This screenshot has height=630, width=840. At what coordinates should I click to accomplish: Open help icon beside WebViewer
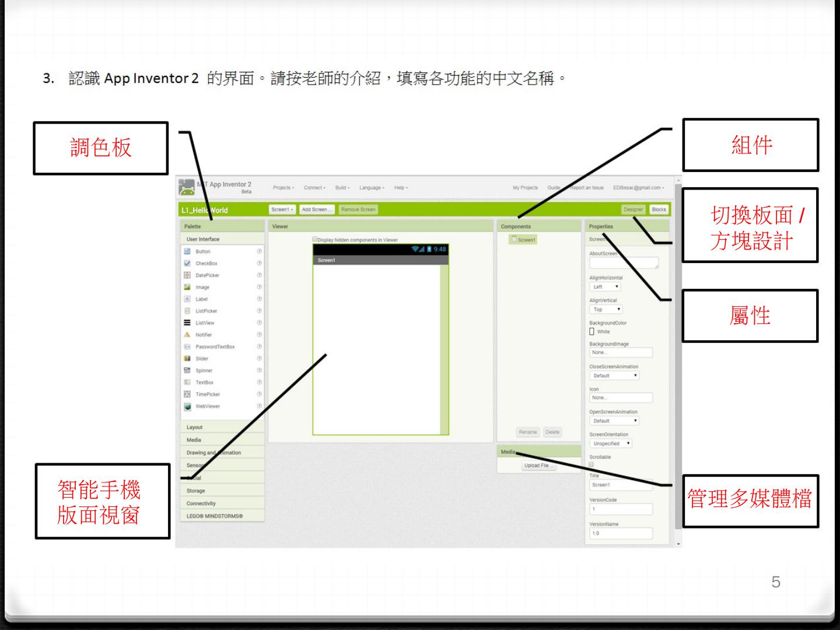259,406
